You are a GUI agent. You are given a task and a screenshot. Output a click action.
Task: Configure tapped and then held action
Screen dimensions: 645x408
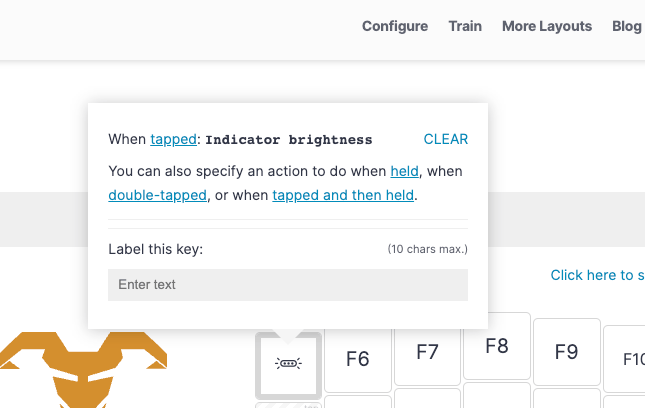343,195
